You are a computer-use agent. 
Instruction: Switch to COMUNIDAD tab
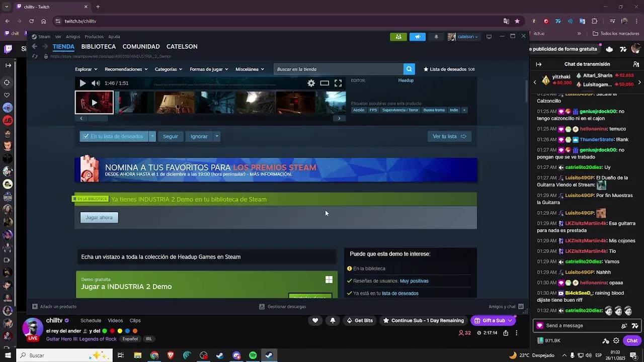coord(141,46)
